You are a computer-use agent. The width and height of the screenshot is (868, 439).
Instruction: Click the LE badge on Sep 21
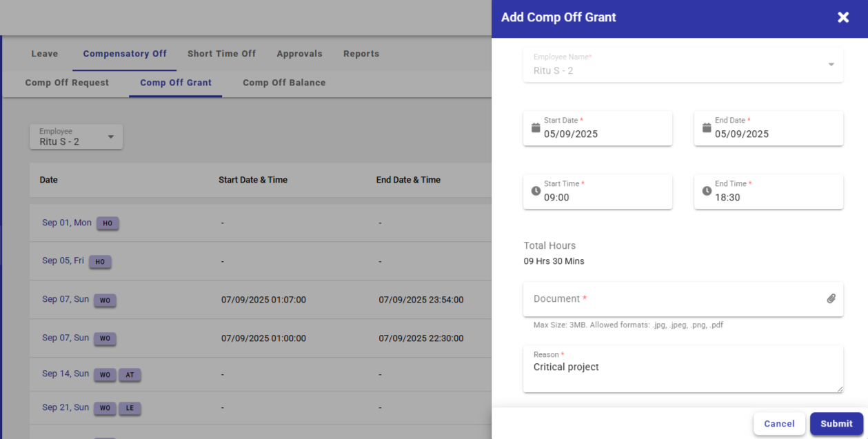(130, 408)
